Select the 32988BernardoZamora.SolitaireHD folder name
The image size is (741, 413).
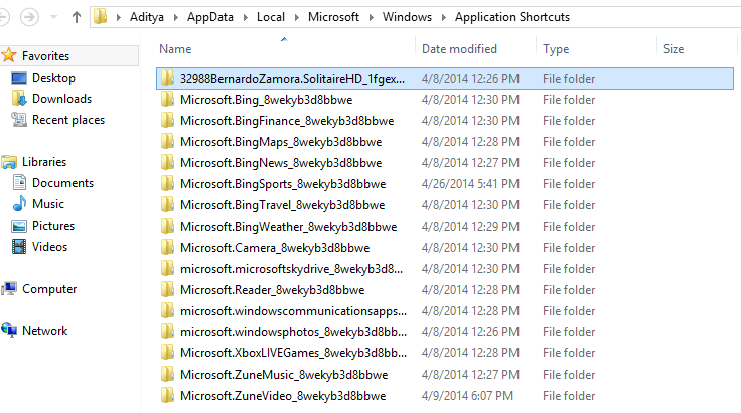click(292, 79)
